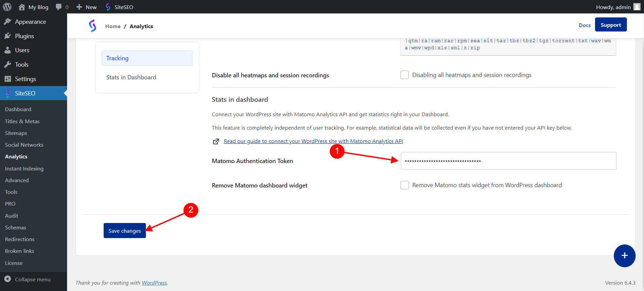This screenshot has height=291, width=644.
Task: Click the WordPress logo in admin bar
Action: (7, 7)
